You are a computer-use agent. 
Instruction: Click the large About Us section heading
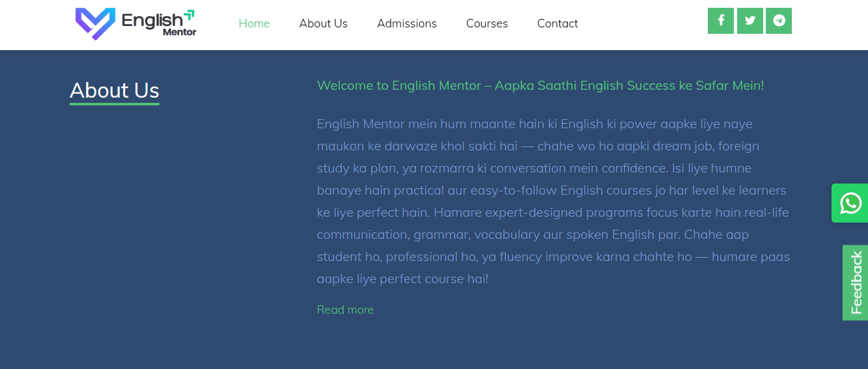[115, 90]
